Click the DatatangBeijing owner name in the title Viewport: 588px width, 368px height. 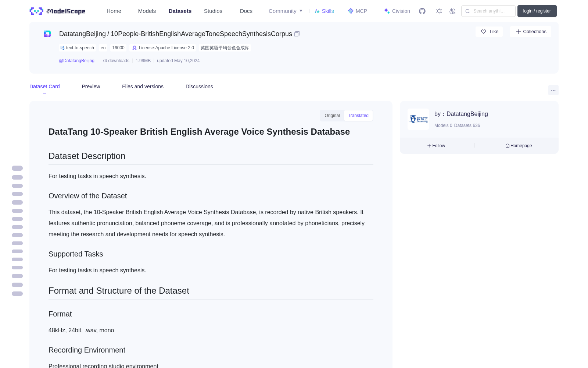click(82, 34)
